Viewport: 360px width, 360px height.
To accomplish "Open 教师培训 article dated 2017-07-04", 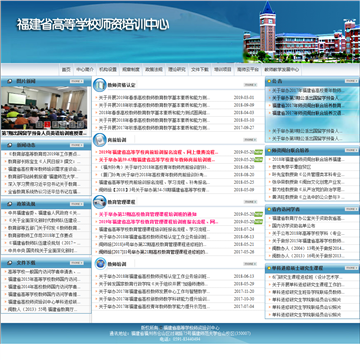I will 155,306.
